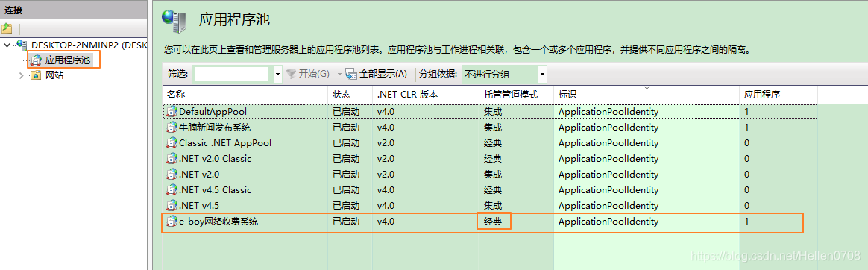
Task: Open the 不进行分组 grouping dropdown
Action: [543, 74]
